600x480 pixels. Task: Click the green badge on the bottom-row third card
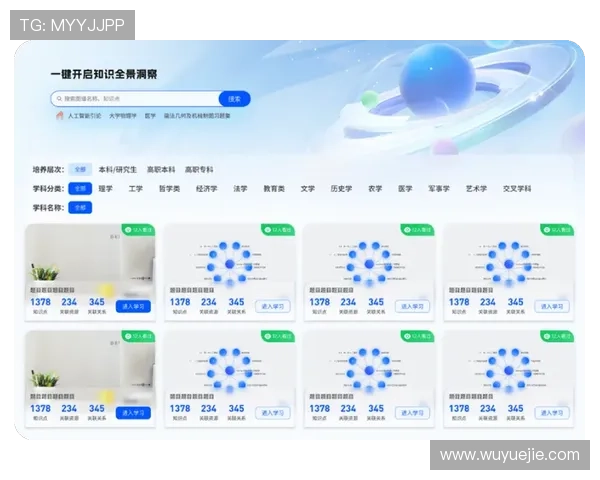(x=418, y=336)
